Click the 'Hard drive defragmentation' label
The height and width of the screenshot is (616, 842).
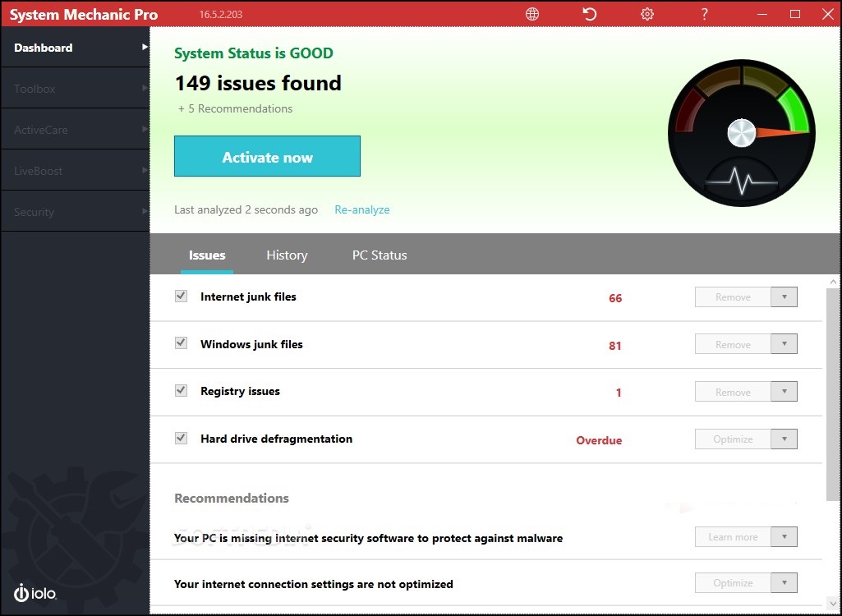point(277,439)
